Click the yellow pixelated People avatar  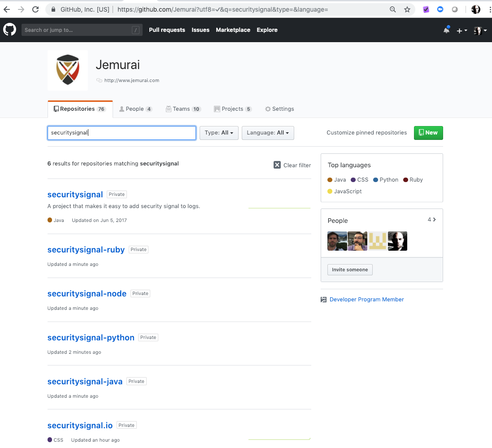378,241
